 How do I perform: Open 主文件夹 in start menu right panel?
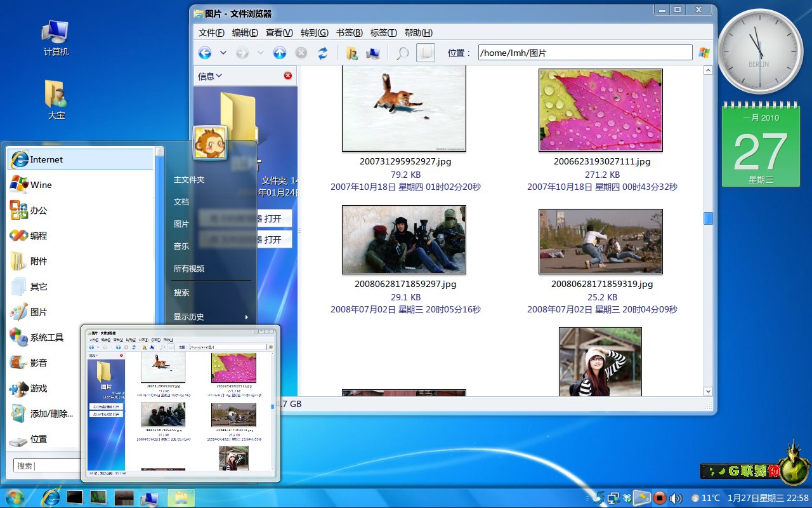[x=189, y=180]
